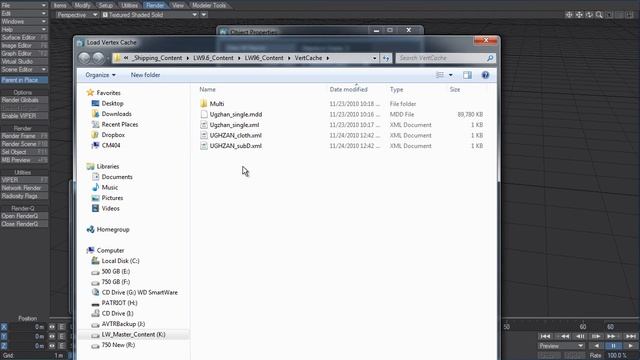Screen dimensions: 640x360
Task: Switch to the Setup tab
Action: (105, 5)
